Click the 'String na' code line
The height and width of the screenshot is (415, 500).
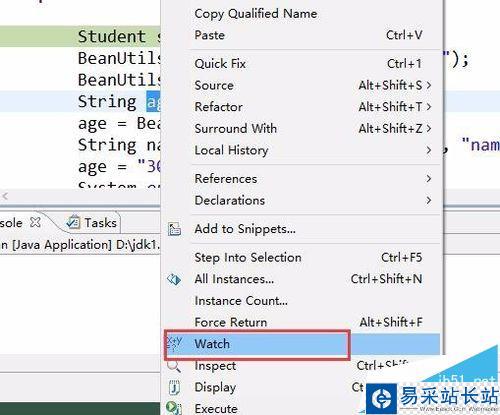pos(119,146)
